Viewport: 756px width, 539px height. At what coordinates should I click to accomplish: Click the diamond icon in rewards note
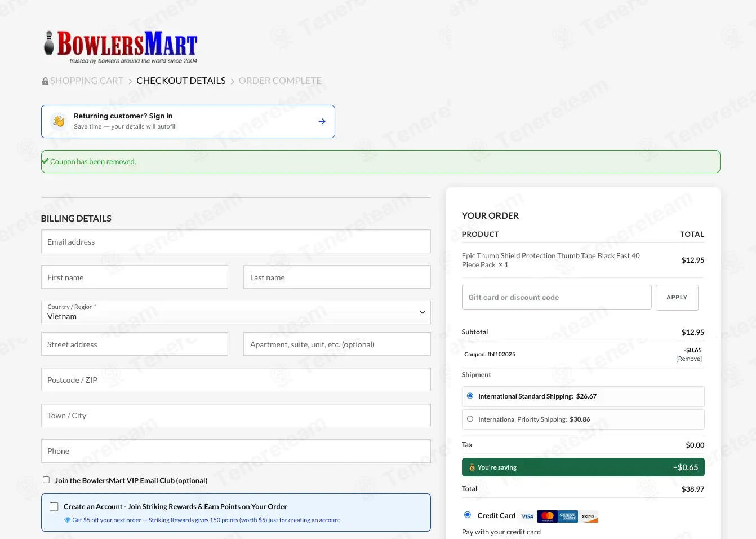tap(67, 520)
